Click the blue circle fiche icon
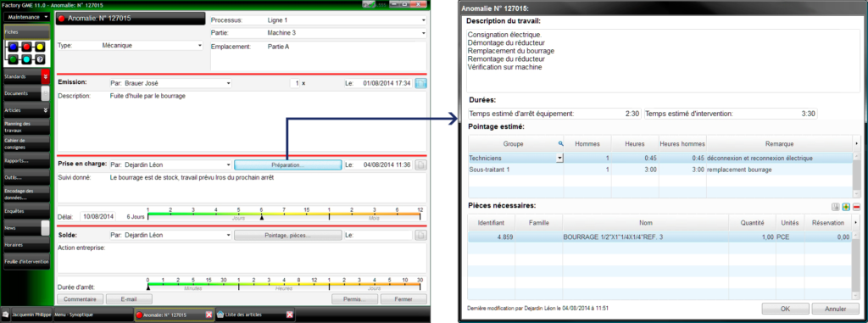This screenshot has width=868, height=323. coord(13,47)
